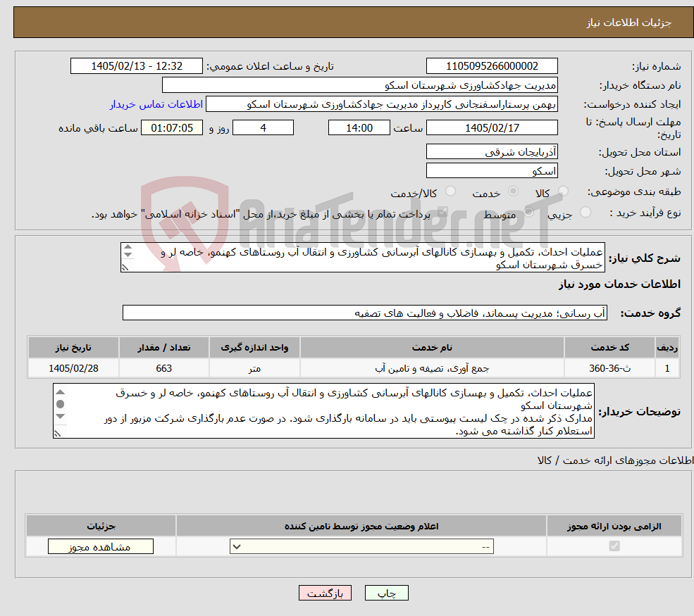Open اطلاعات تماس خریدار link

[156, 104]
